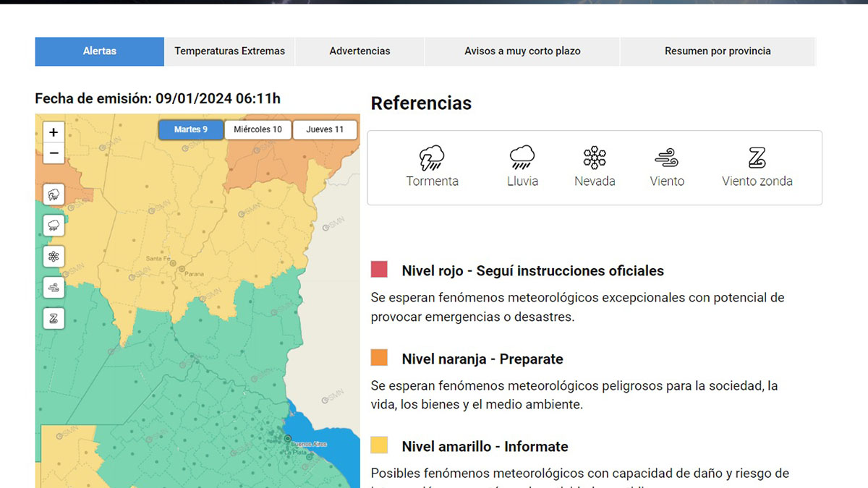Click the red Nivel rojo color swatch
Screen dimensions: 868x488
point(379,268)
